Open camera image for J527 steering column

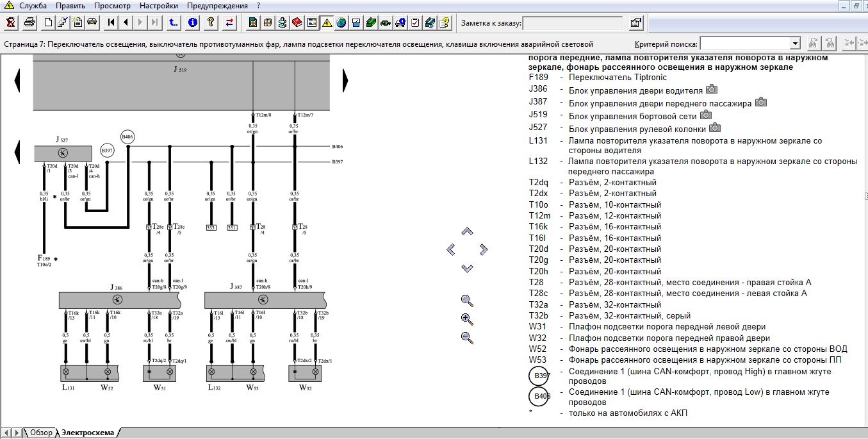[x=714, y=128]
